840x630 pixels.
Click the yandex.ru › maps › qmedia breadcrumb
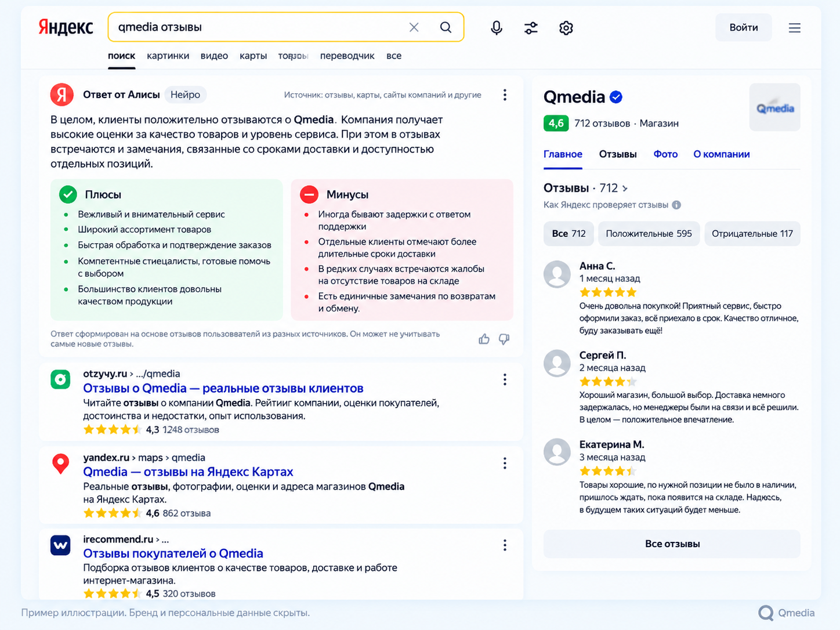144,458
